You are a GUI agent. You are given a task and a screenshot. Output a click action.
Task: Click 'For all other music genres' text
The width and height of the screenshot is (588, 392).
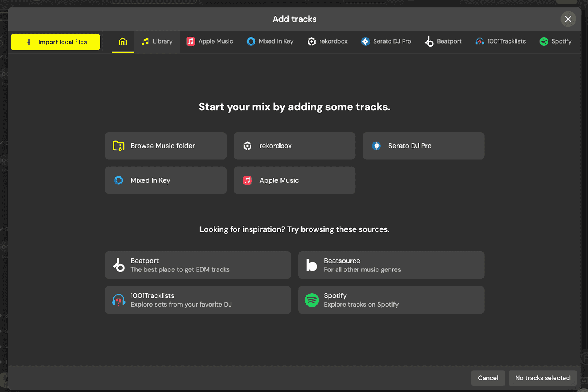click(362, 270)
